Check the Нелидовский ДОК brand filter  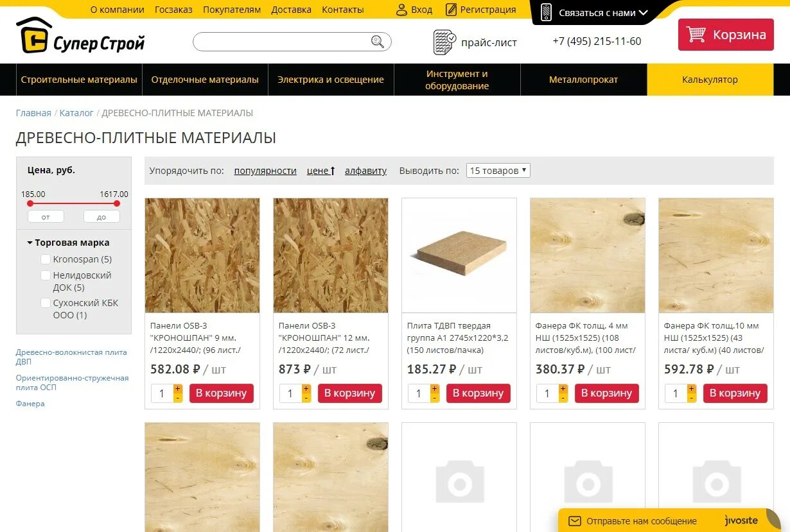pyautogui.click(x=46, y=275)
